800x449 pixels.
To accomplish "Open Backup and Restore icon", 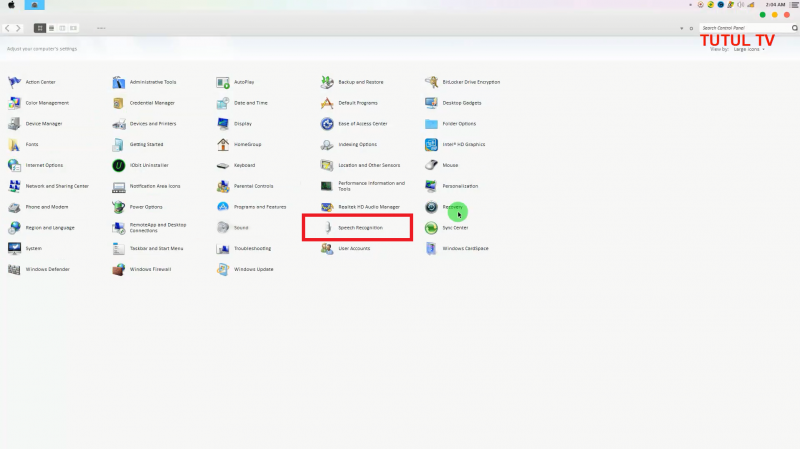I will click(327, 82).
